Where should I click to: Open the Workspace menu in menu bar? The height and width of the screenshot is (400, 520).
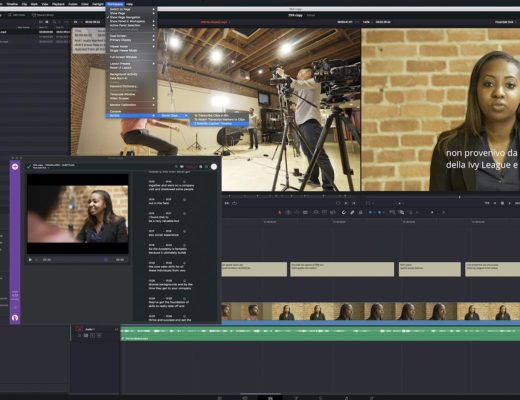(x=115, y=4)
